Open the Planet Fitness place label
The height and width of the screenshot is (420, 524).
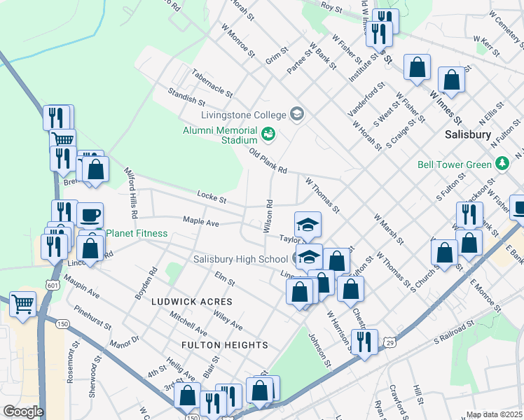tap(137, 233)
